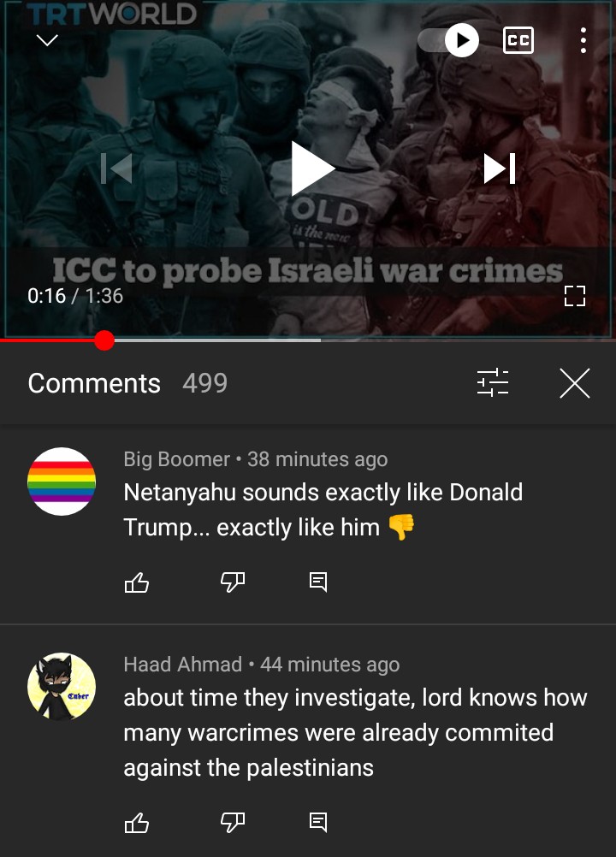Open Big Boomer's rainbow profile avatar

pos(62,482)
